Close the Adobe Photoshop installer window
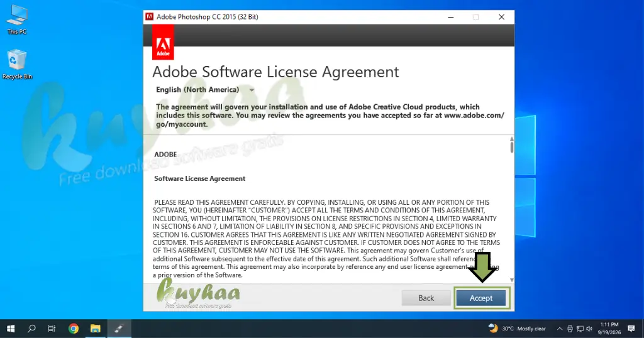Image resolution: width=644 pixels, height=338 pixels. pos(501,17)
